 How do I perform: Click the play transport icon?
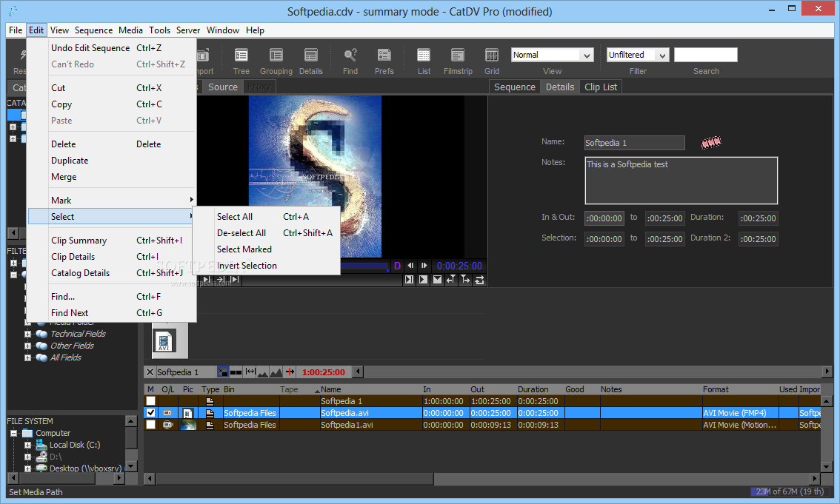pyautogui.click(x=423, y=279)
